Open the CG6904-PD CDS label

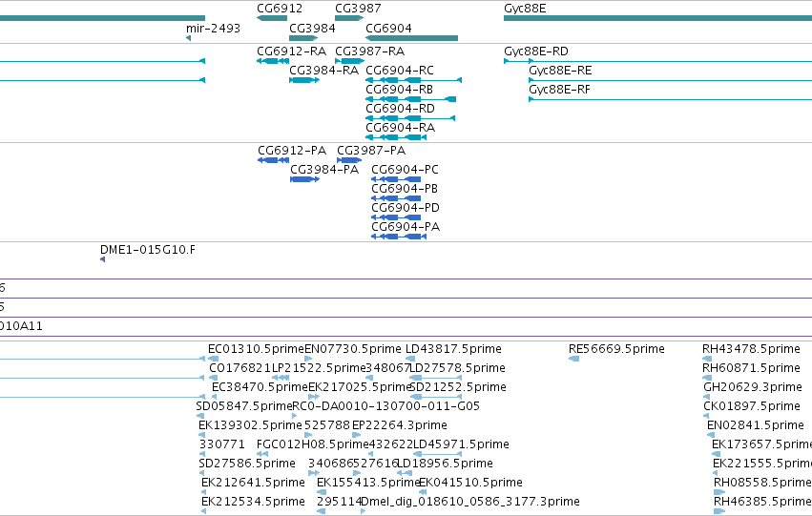tap(406, 208)
